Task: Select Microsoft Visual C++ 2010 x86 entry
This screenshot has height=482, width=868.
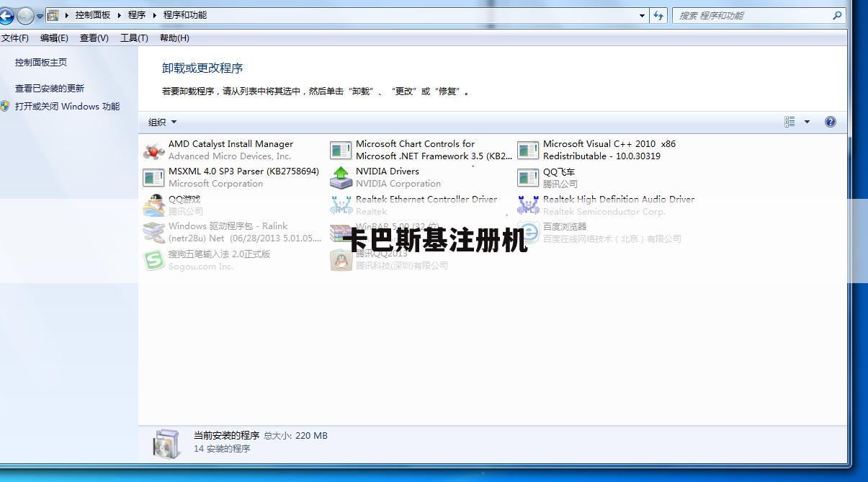Action: [609, 150]
